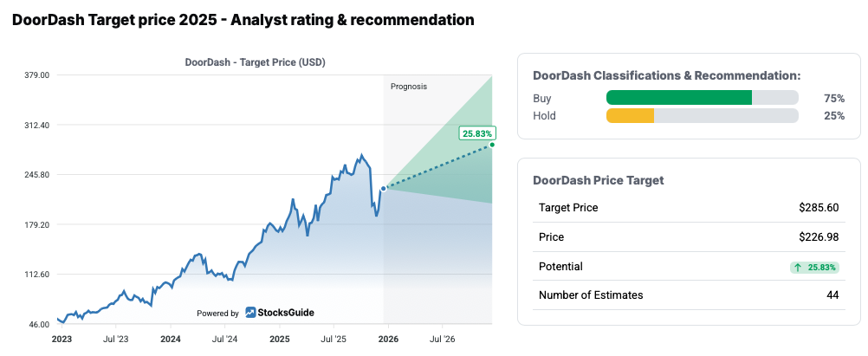Click the Buy 75% percentage text

(833, 99)
